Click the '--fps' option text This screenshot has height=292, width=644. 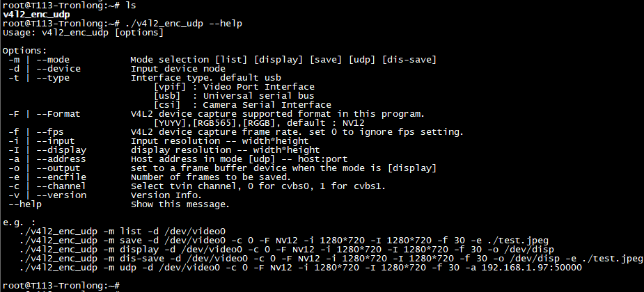click(50, 132)
